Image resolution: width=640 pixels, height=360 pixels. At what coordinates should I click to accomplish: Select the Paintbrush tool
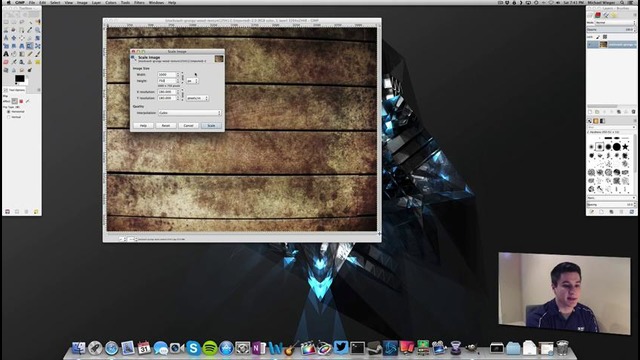[x=38, y=54]
